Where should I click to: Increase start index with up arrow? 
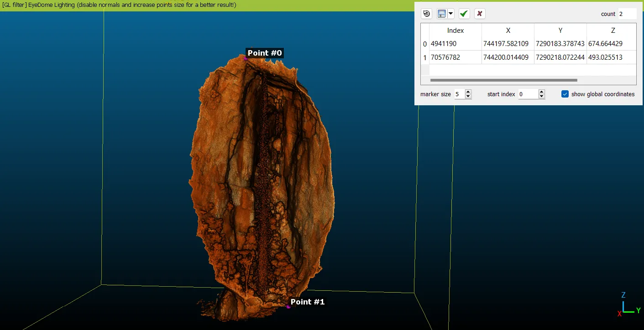[x=541, y=92]
